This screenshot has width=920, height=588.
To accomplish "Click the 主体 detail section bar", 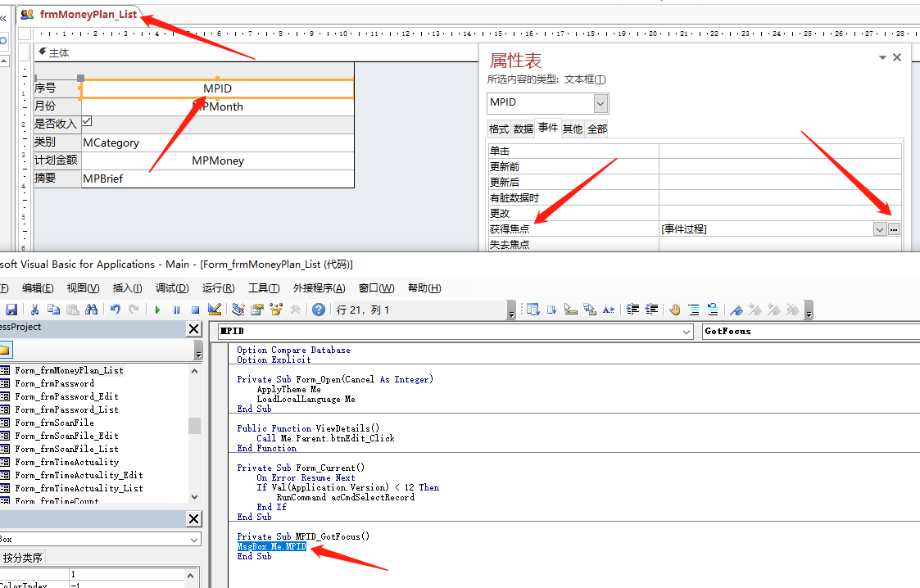I will coord(256,52).
